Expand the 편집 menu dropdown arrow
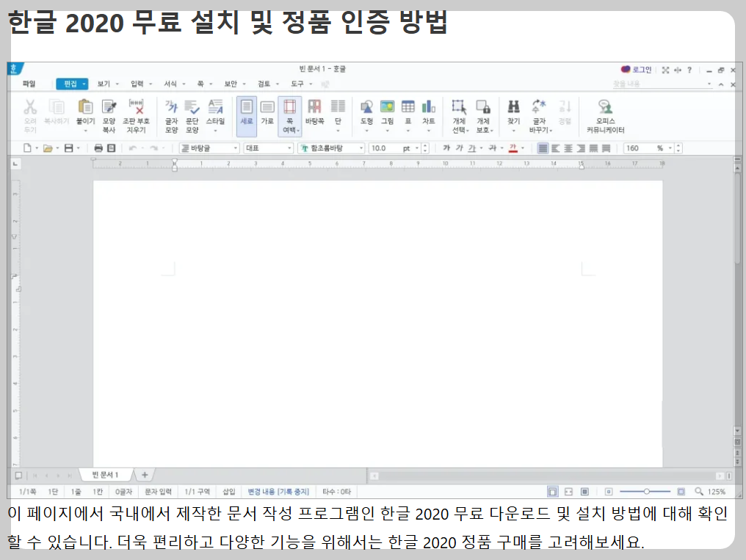This screenshot has width=746, height=560. [84, 84]
